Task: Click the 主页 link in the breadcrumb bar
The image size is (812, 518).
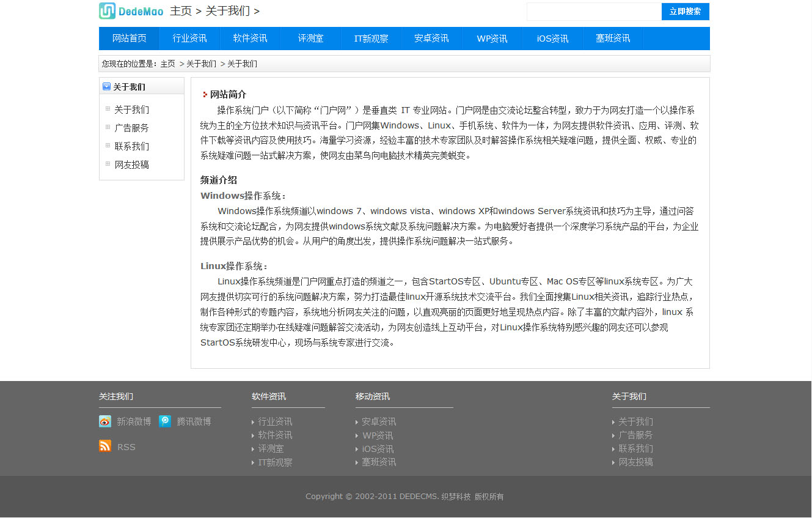Action: (167, 64)
